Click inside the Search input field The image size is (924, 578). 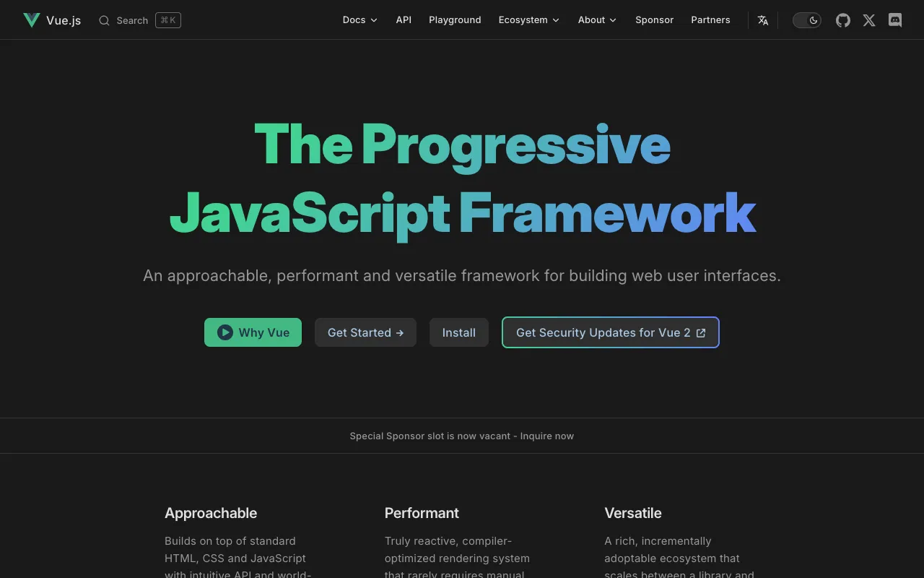pos(134,20)
